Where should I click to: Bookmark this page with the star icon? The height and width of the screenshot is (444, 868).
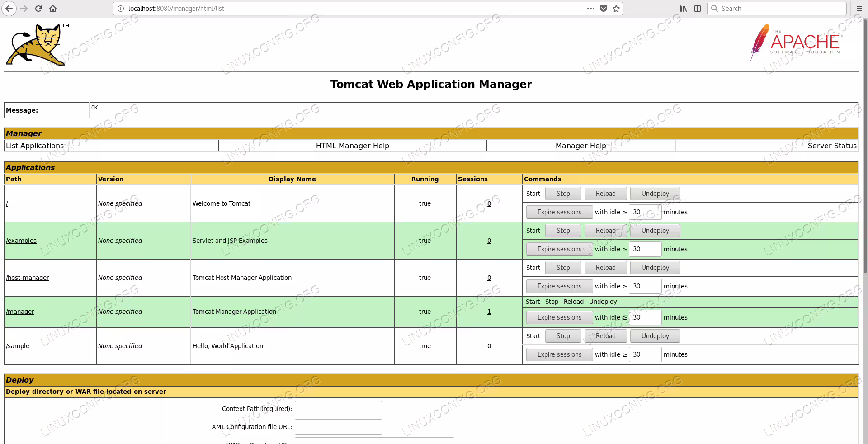(616, 9)
